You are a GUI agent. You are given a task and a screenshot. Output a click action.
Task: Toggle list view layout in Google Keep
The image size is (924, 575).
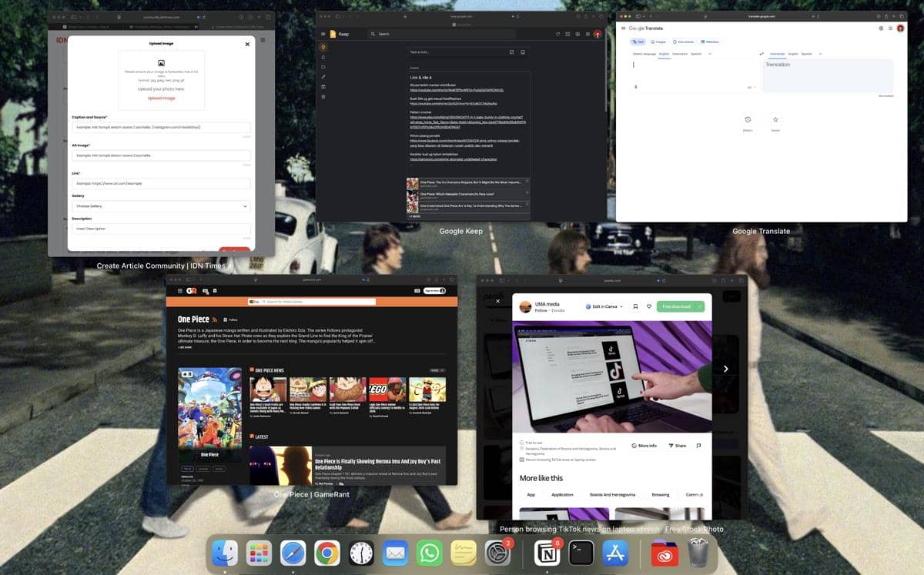tap(568, 34)
